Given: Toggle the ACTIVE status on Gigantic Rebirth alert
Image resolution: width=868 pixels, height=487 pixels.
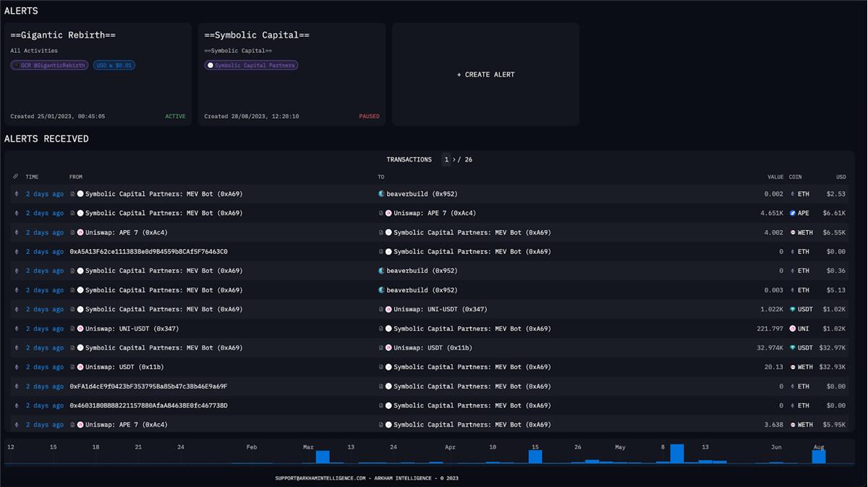Looking at the screenshot, I should pos(175,117).
